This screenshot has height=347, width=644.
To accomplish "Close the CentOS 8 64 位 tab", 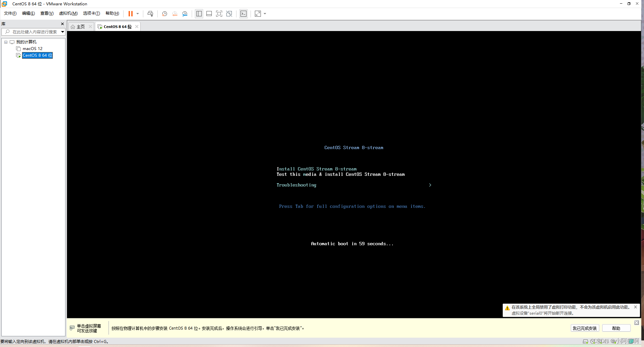I will (137, 27).
